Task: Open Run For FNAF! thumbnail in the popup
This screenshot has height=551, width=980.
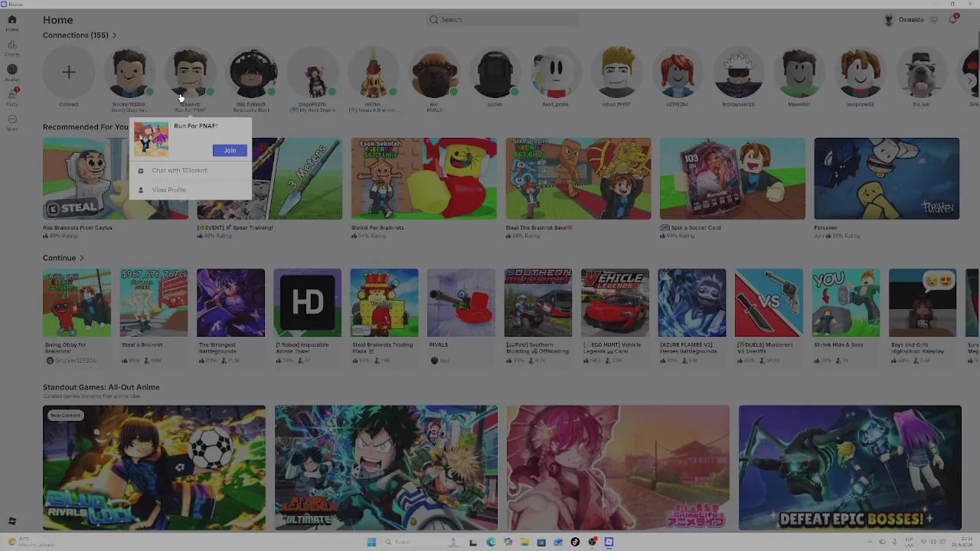Action: tap(151, 139)
